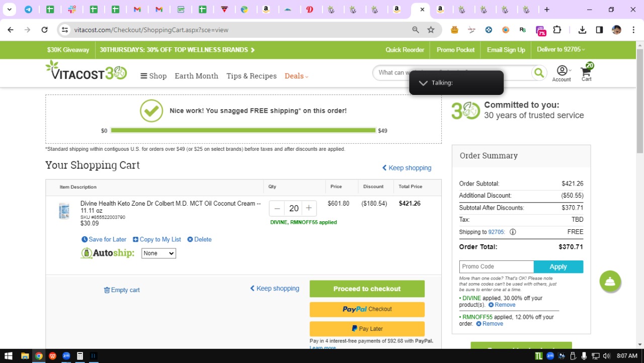This screenshot has width=644, height=363.
Task: Click Email Sign Up in top bar
Action: (x=506, y=50)
